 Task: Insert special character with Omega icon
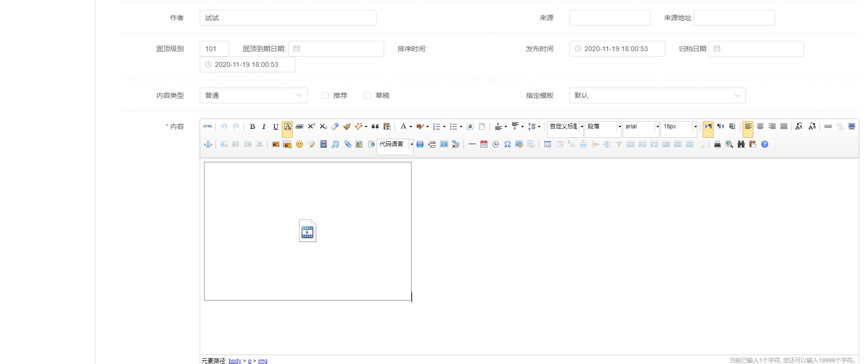pos(508,144)
